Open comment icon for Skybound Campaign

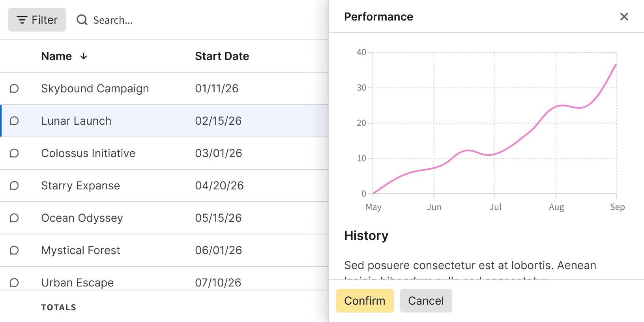(x=14, y=88)
